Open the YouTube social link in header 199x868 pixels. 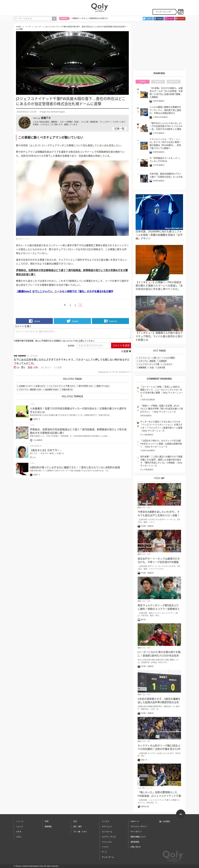(180, 18)
